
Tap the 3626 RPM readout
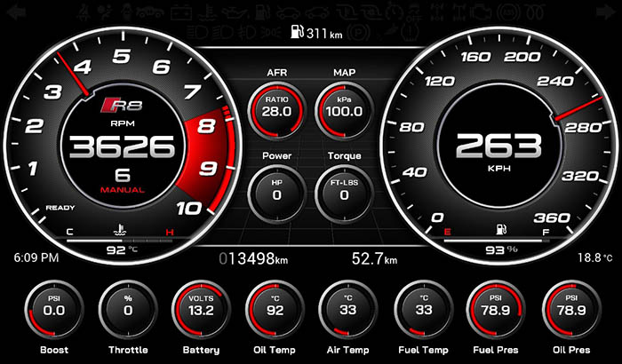(x=122, y=146)
